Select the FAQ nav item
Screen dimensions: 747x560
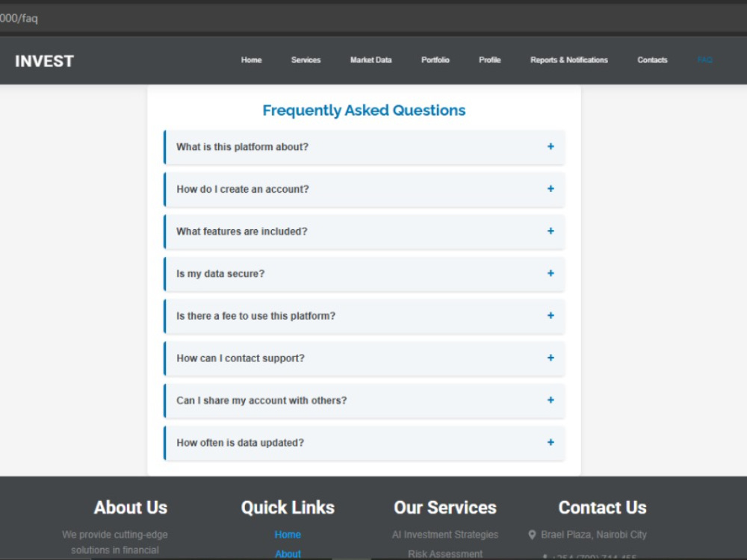tap(704, 60)
